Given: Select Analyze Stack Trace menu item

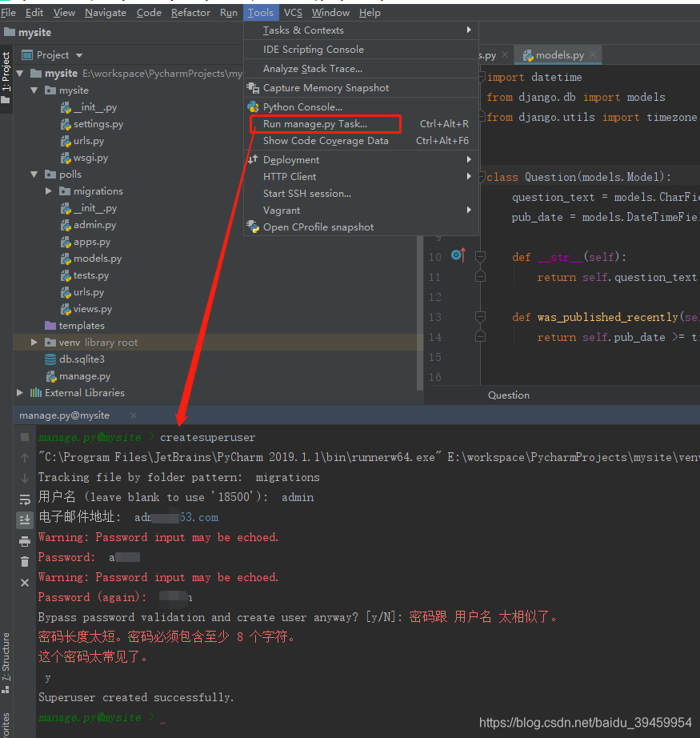Looking at the screenshot, I should (x=362, y=69).
